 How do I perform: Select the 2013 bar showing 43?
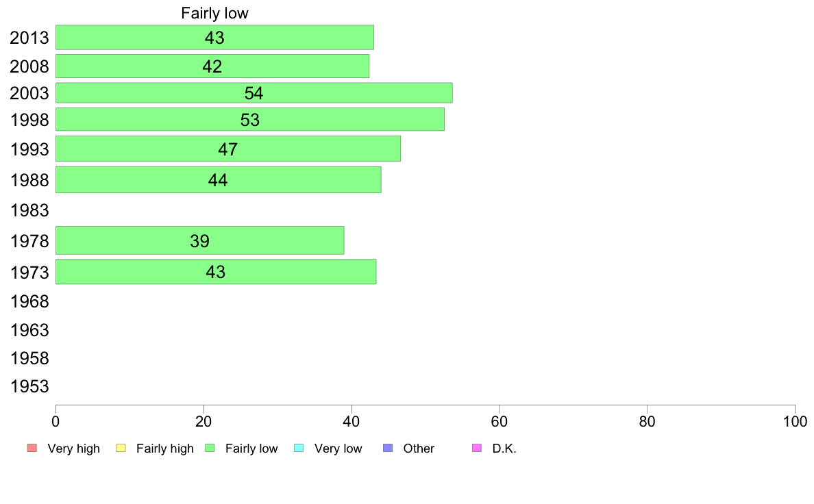(215, 38)
